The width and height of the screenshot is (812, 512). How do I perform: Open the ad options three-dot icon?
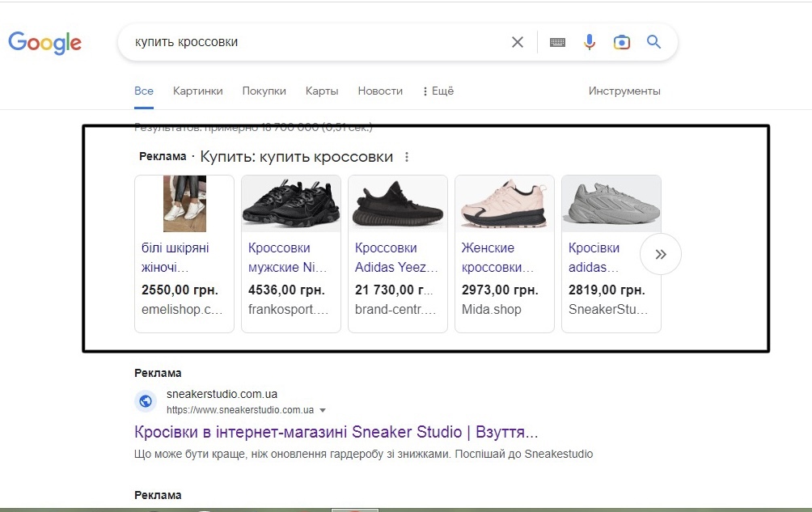pos(407,157)
